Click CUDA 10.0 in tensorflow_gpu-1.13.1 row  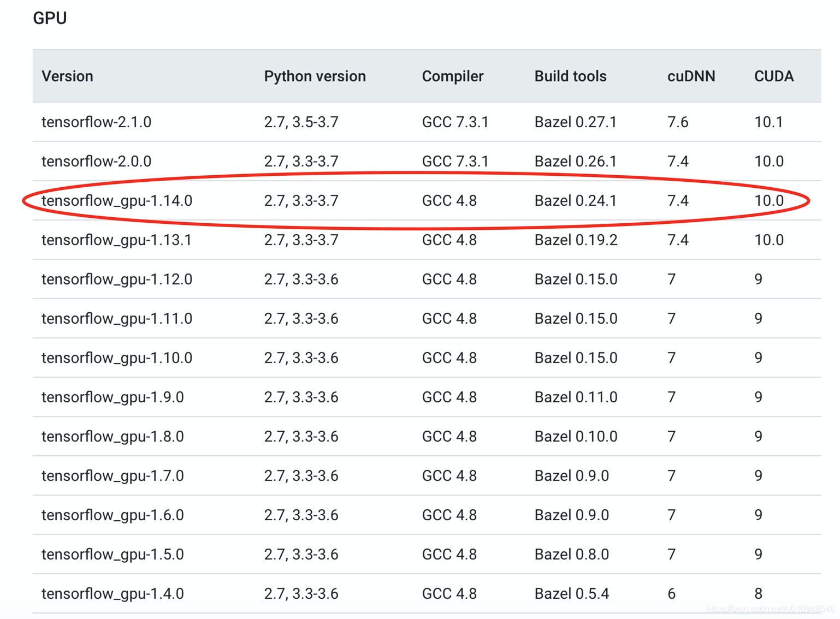(768, 240)
